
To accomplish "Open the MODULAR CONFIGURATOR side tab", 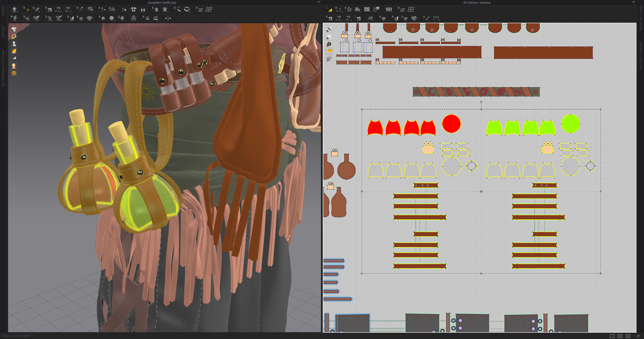I will click(x=3, y=68).
